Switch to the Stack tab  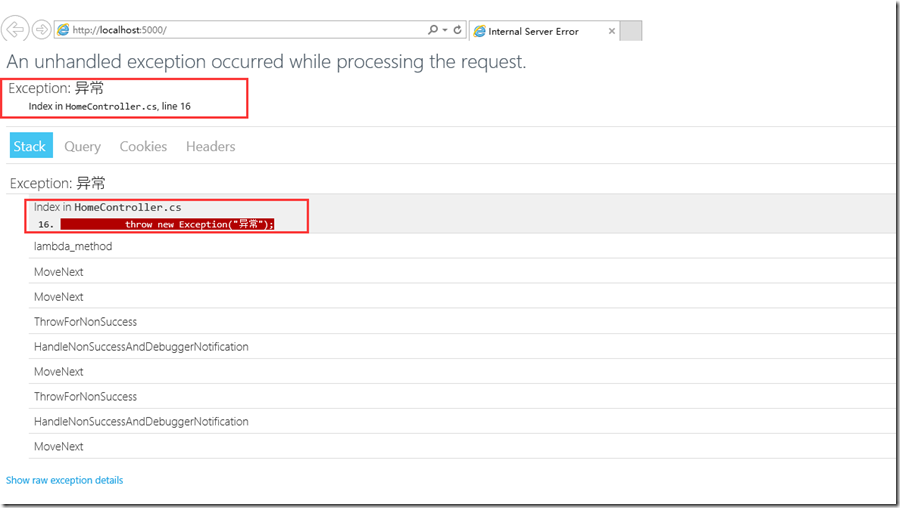pos(31,146)
